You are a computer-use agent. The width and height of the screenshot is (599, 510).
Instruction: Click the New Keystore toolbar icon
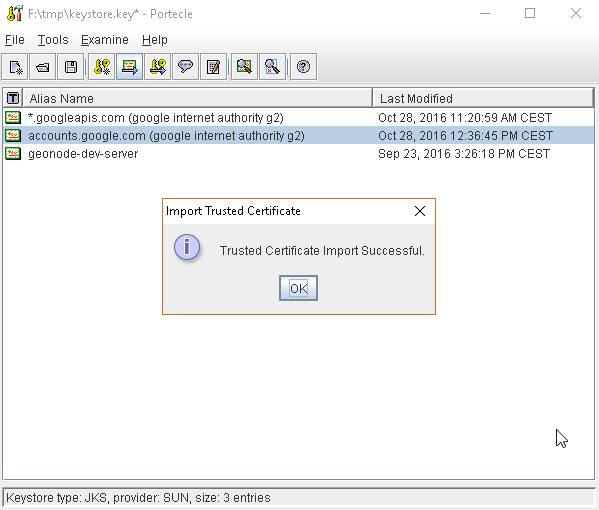(15, 67)
